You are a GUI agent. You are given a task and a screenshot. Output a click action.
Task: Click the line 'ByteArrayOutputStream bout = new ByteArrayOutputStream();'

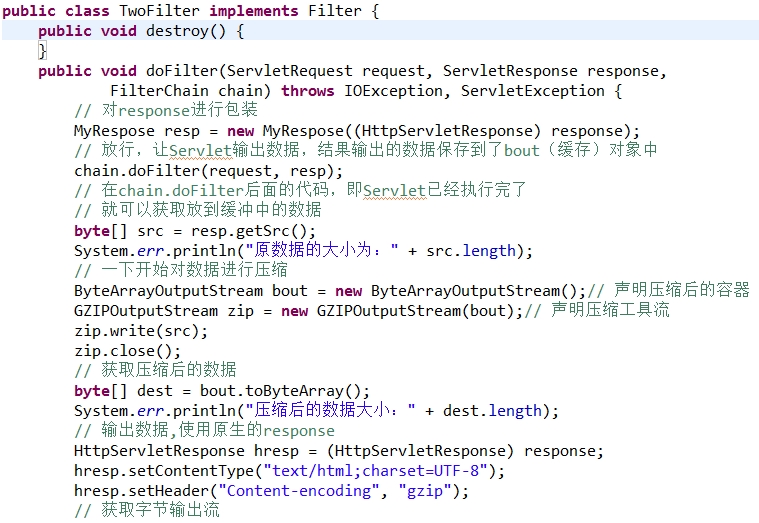(x=330, y=291)
